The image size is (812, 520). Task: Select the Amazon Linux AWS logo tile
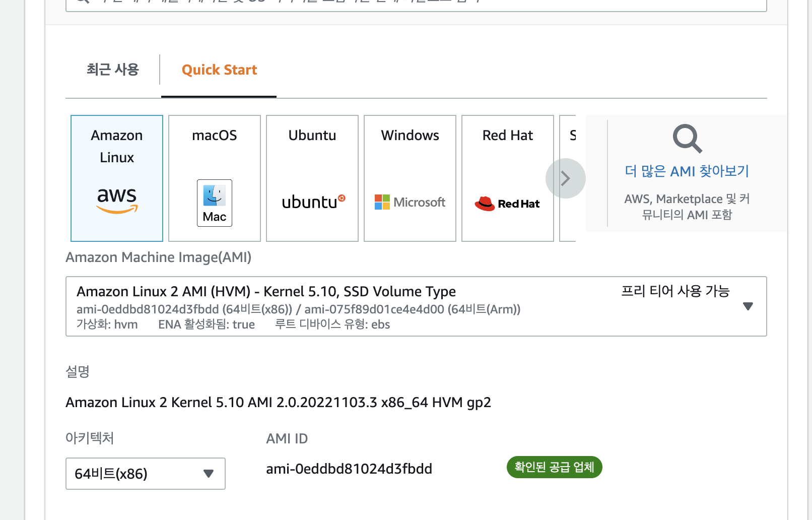[117, 200]
